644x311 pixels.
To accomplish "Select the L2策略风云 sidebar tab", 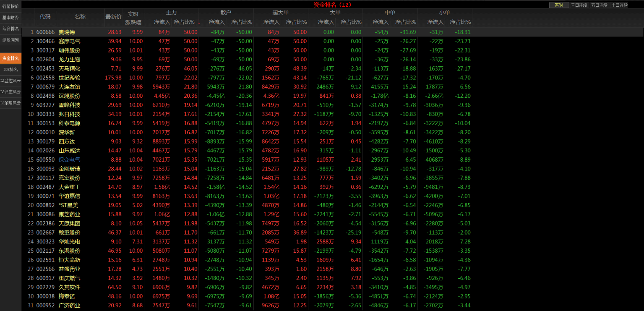I will (10, 102).
